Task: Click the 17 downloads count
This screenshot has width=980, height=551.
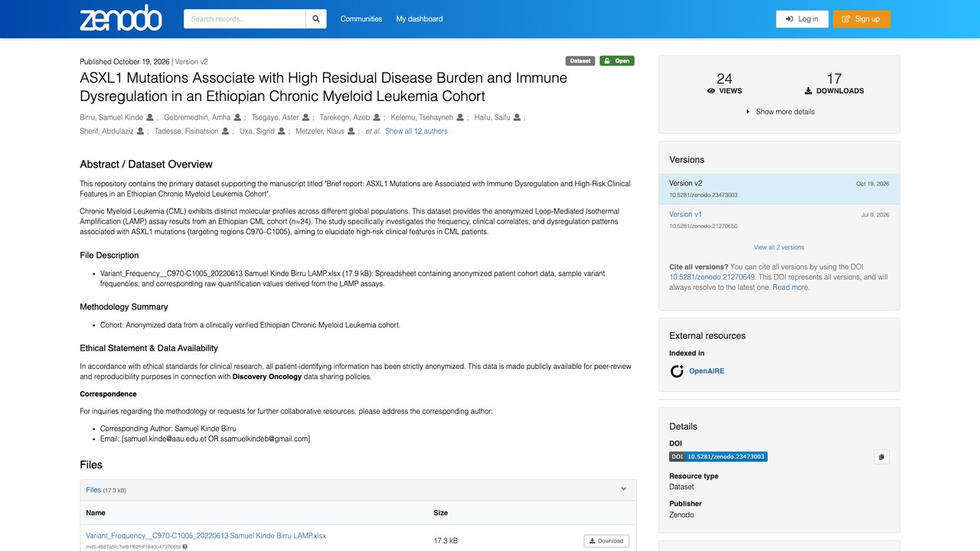Action: click(x=835, y=78)
